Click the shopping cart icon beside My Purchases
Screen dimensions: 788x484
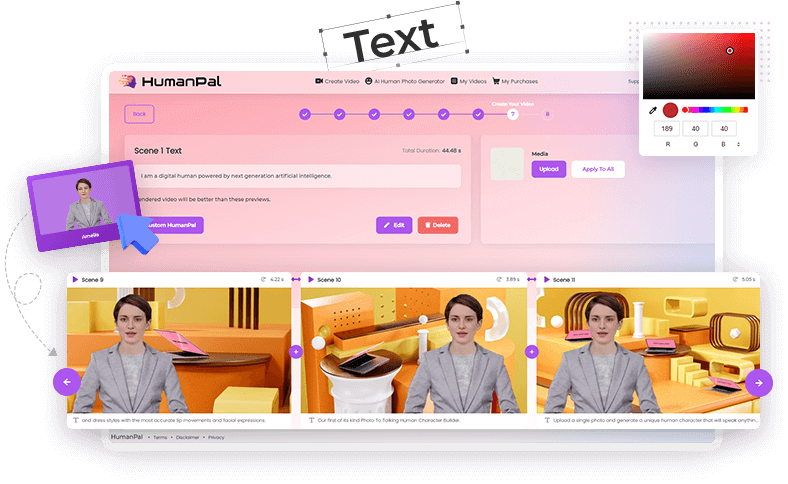496,81
